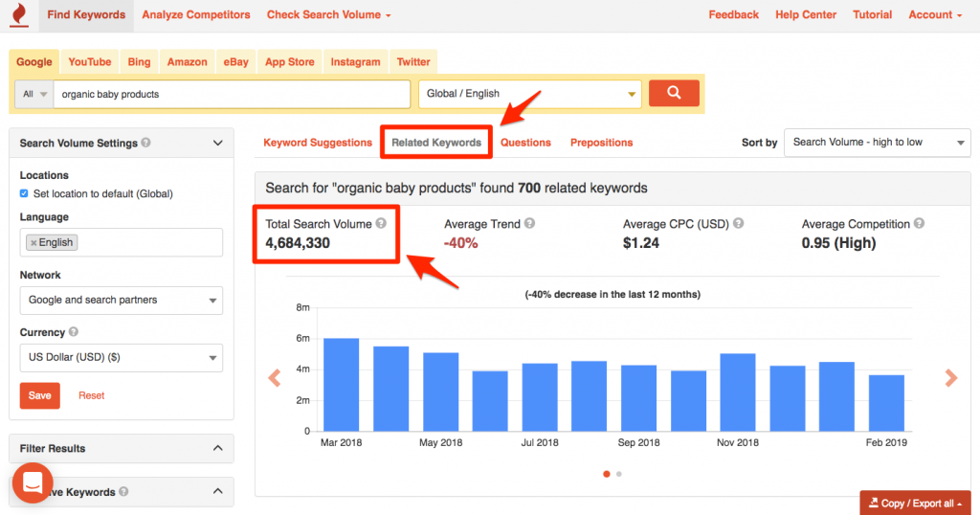The height and width of the screenshot is (515, 980).
Task: Open the Questions tab
Action: pyautogui.click(x=525, y=143)
